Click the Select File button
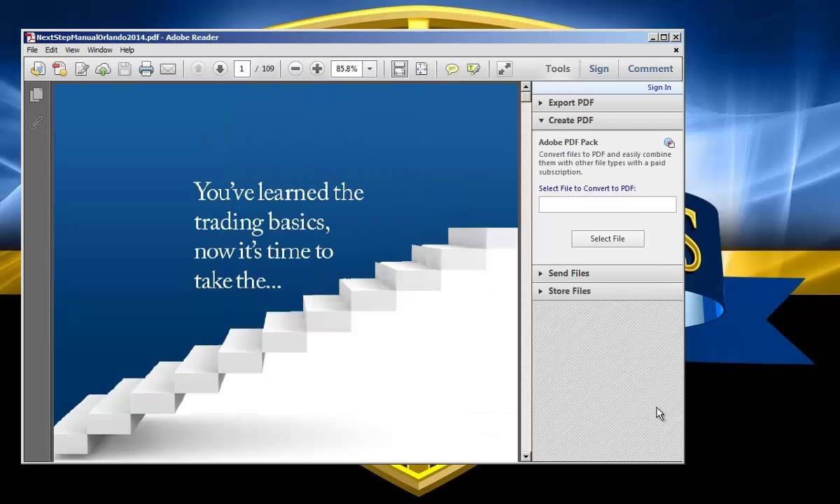Image resolution: width=840 pixels, height=504 pixels. (608, 239)
